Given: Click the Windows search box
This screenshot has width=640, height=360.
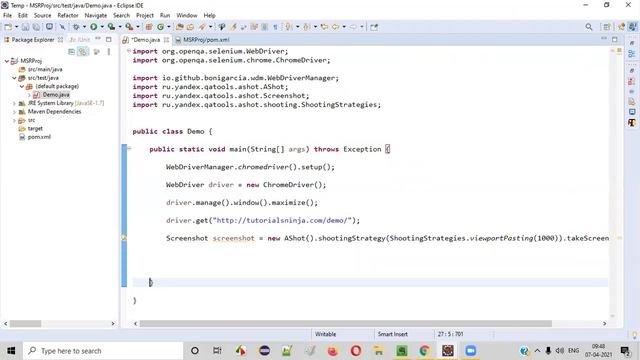Looking at the screenshot, I should coord(102,351).
